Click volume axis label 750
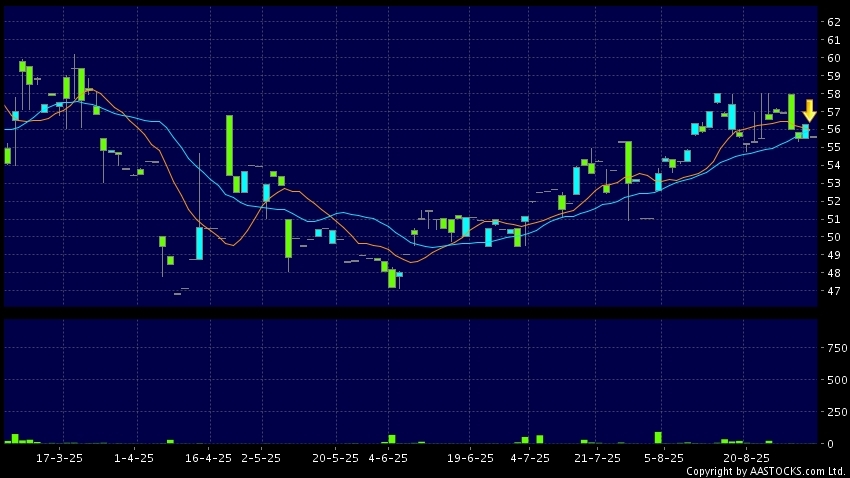This screenshot has height=478, width=850. point(837,348)
